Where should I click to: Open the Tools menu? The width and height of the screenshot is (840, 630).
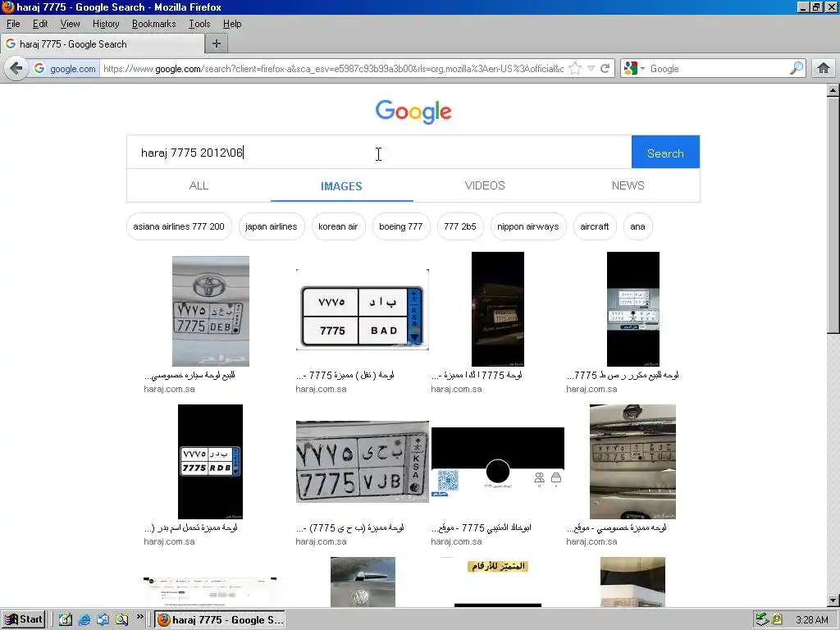pos(199,24)
